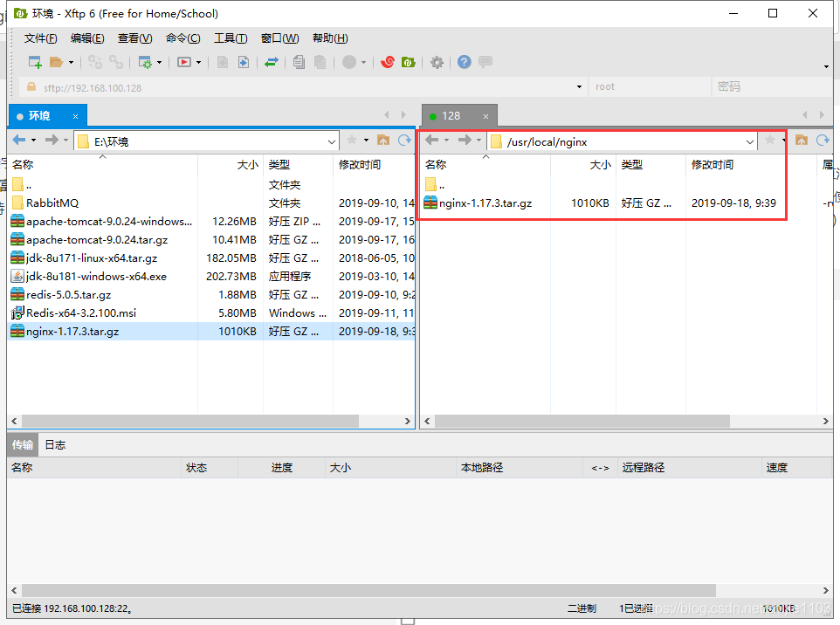This screenshot has height=625, width=840.
Task: Open parent folder in remote pane
Action: (435, 185)
